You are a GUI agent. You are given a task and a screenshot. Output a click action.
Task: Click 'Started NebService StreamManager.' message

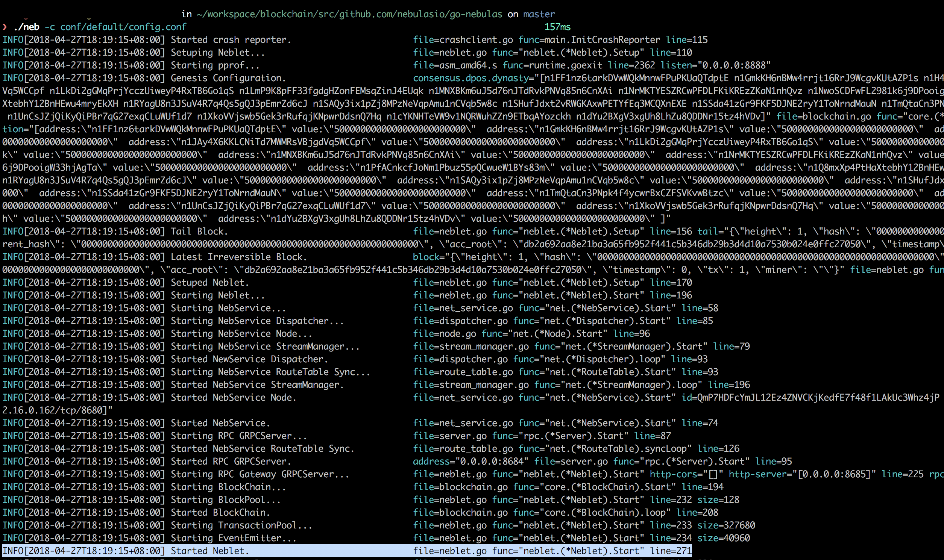257,385
